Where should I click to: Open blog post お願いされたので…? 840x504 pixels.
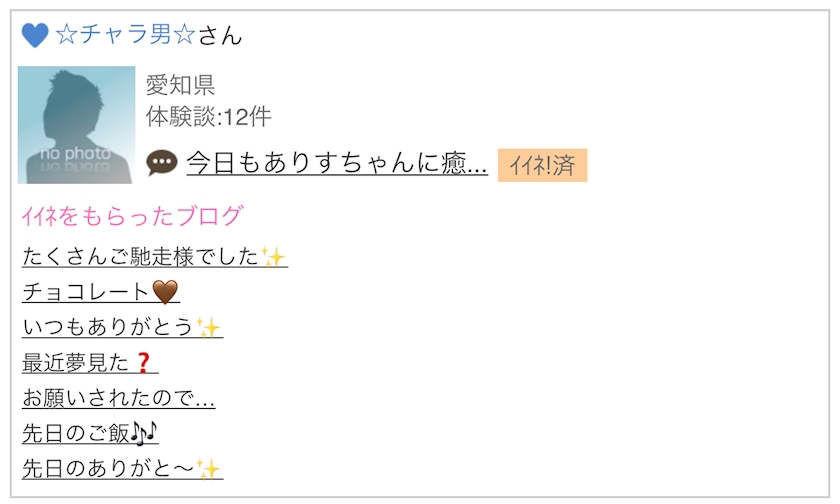pyautogui.click(x=118, y=398)
